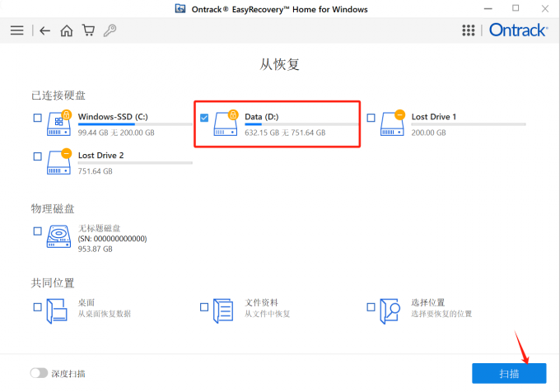Screen dimensions: 560x392
Task: Select the 无标题磁盘 physical disk checkbox
Action: 38,231
